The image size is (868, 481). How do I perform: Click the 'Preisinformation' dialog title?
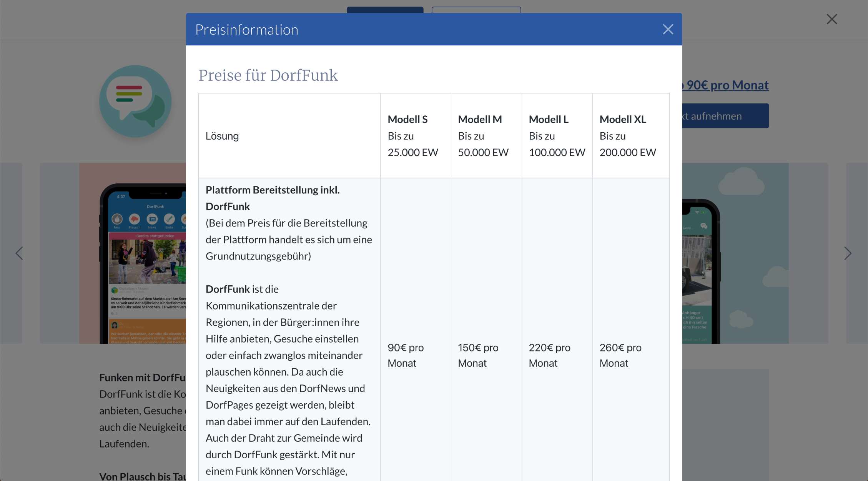coord(247,30)
